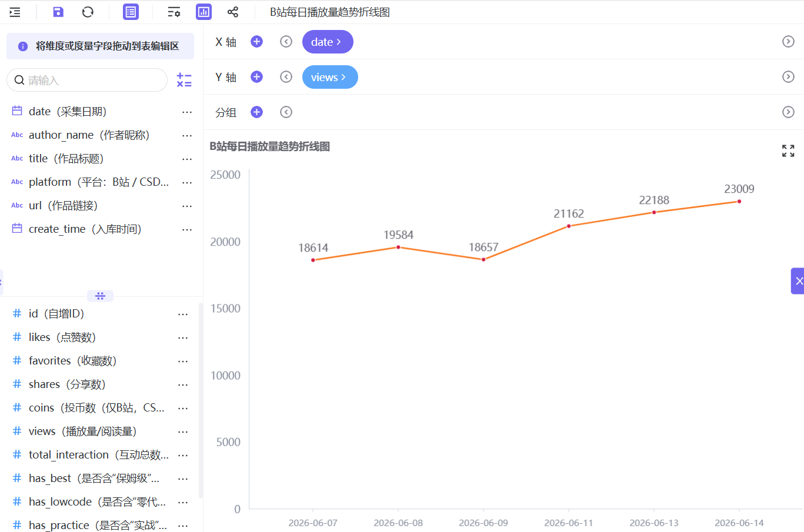Click the left arrow in the grouping row
This screenshot has width=804, height=532.
pyautogui.click(x=286, y=112)
